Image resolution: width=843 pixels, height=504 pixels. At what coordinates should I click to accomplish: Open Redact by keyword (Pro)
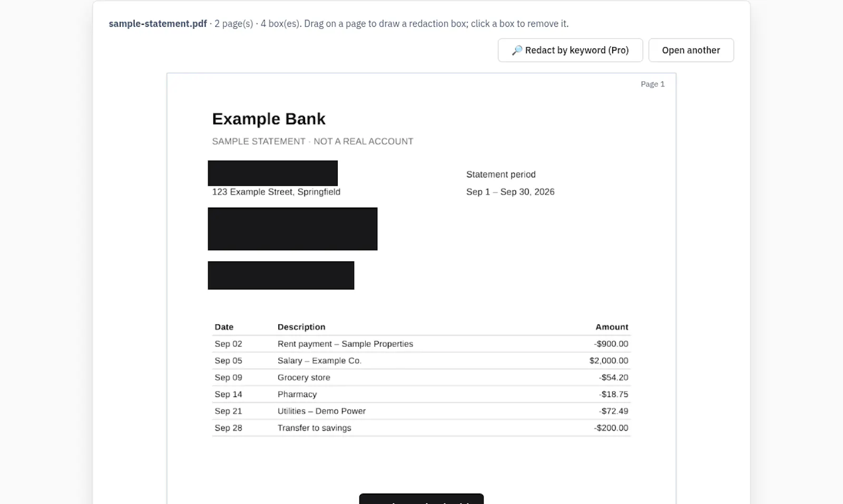coord(570,50)
